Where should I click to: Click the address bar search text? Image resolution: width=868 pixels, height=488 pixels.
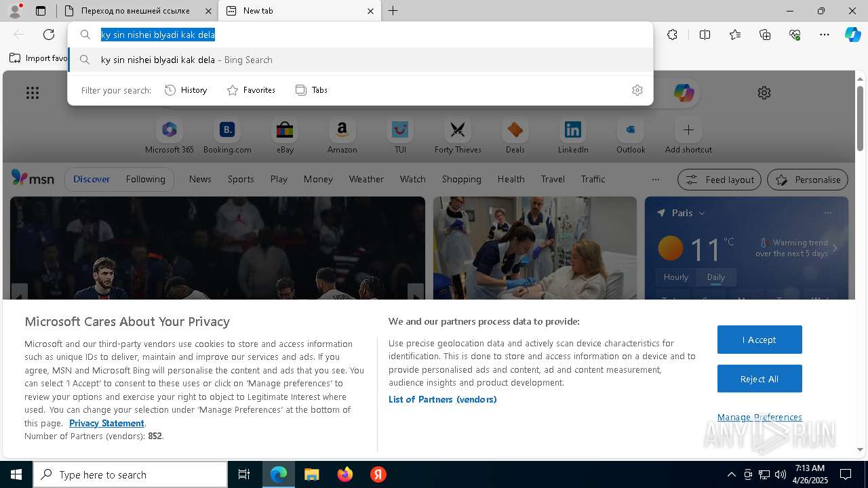(158, 35)
